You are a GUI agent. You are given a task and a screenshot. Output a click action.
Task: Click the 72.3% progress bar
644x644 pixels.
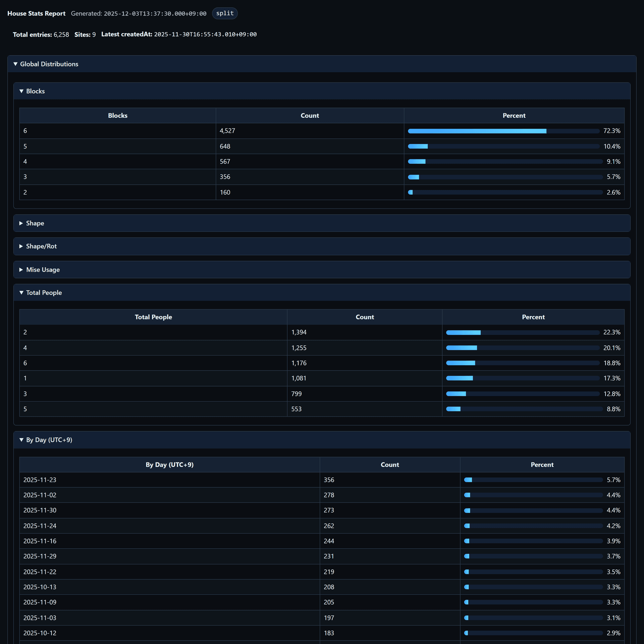coord(503,131)
